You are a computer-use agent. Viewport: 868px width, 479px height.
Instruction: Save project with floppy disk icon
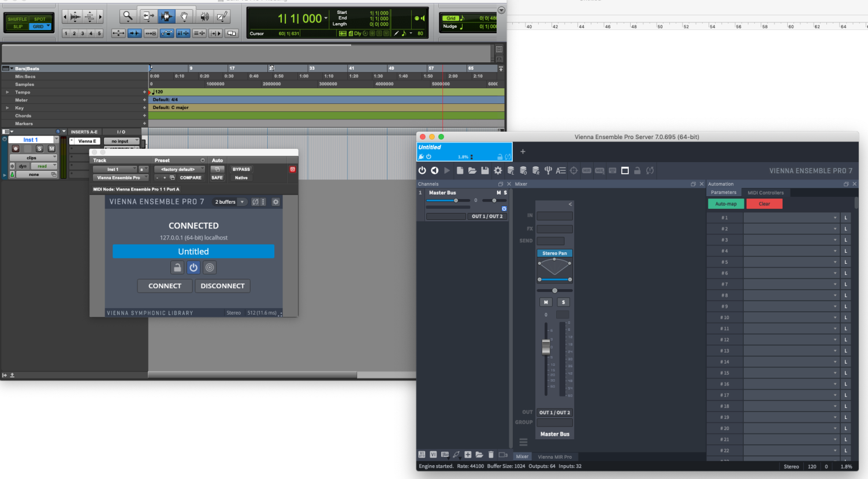point(485,170)
